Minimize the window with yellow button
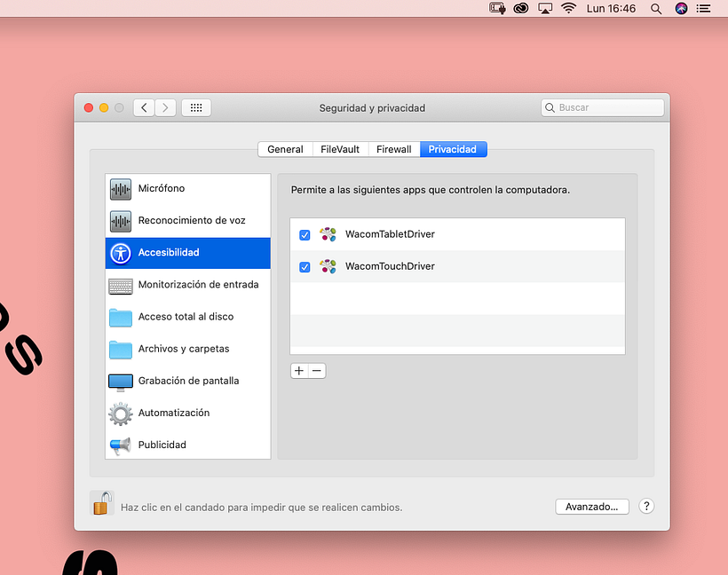 tap(104, 107)
